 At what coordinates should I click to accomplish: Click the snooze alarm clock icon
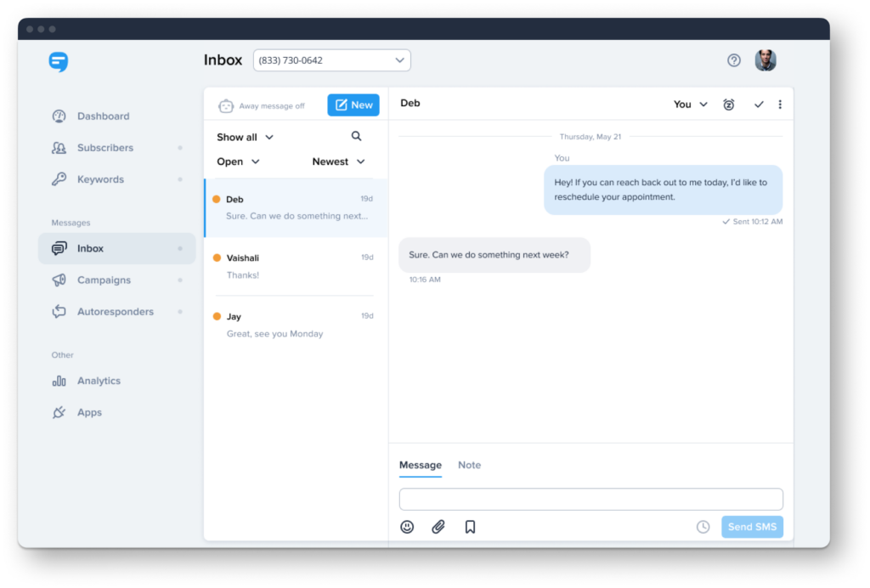click(x=728, y=105)
